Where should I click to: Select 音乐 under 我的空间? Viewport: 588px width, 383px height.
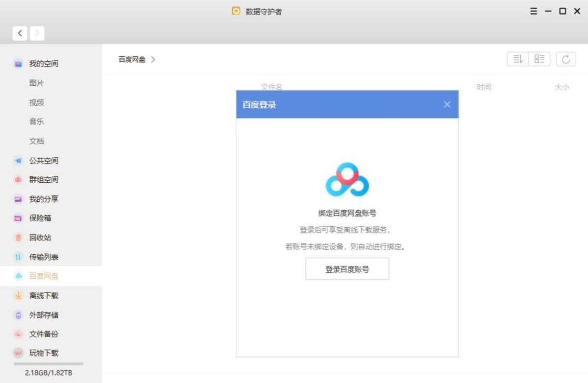(36, 121)
